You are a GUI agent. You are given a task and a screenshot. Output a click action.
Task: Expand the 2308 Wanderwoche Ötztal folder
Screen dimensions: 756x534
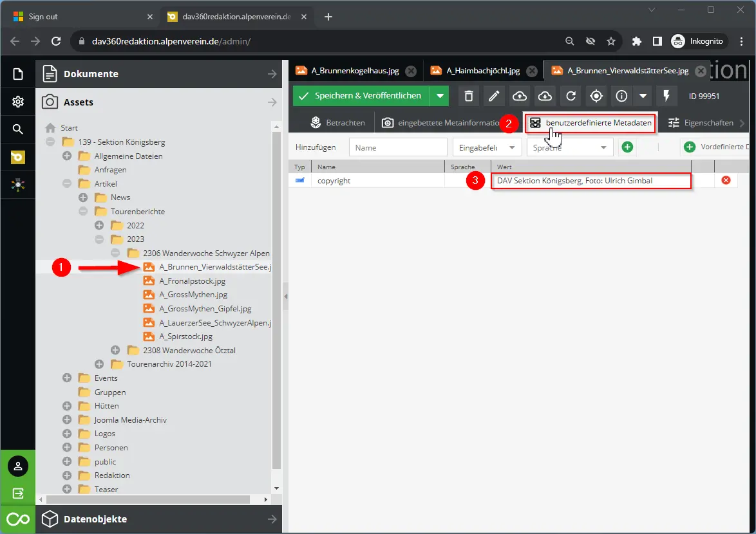coord(115,350)
